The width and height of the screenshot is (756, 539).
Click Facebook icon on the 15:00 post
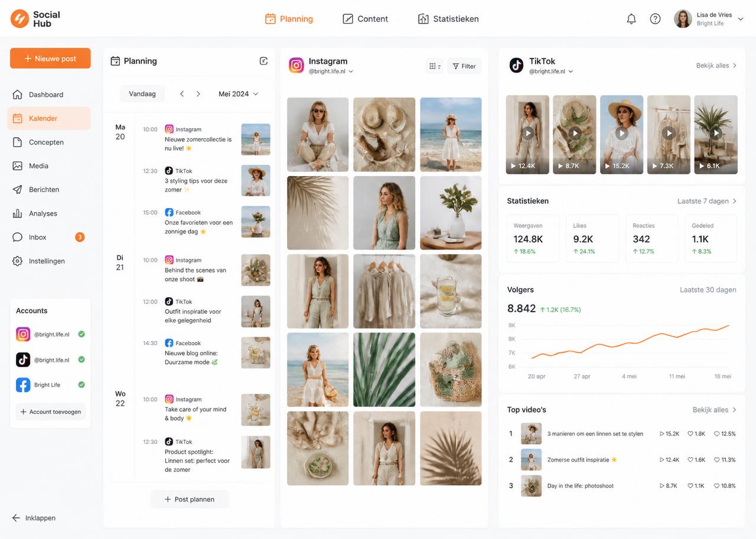click(x=169, y=212)
